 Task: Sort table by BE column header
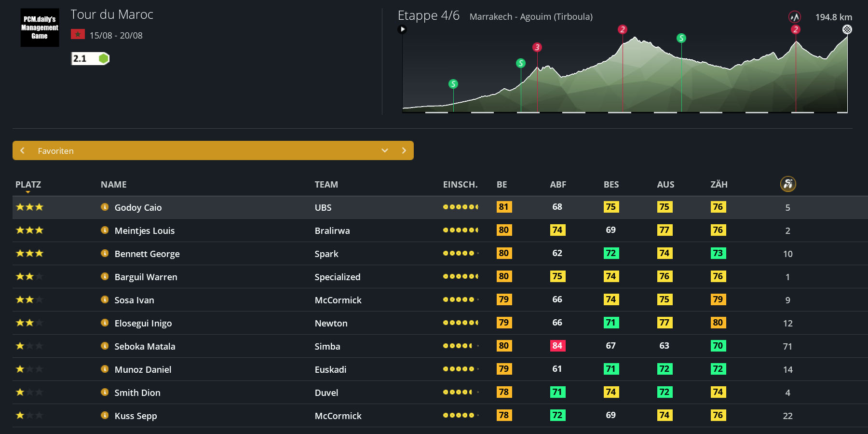click(x=502, y=184)
